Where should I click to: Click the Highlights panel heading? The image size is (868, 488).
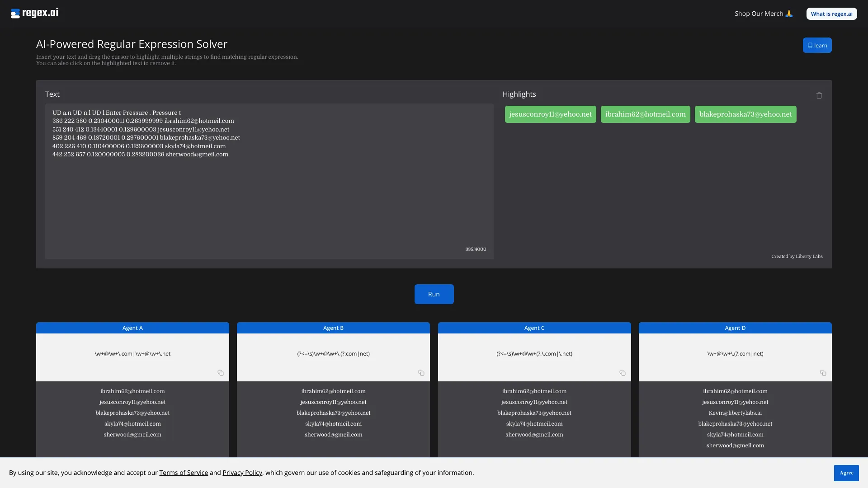(519, 94)
